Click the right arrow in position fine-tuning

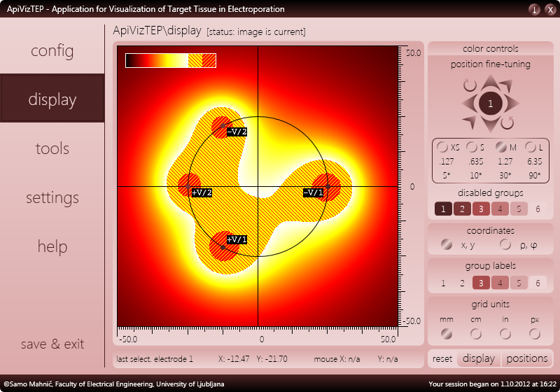pyautogui.click(x=512, y=104)
